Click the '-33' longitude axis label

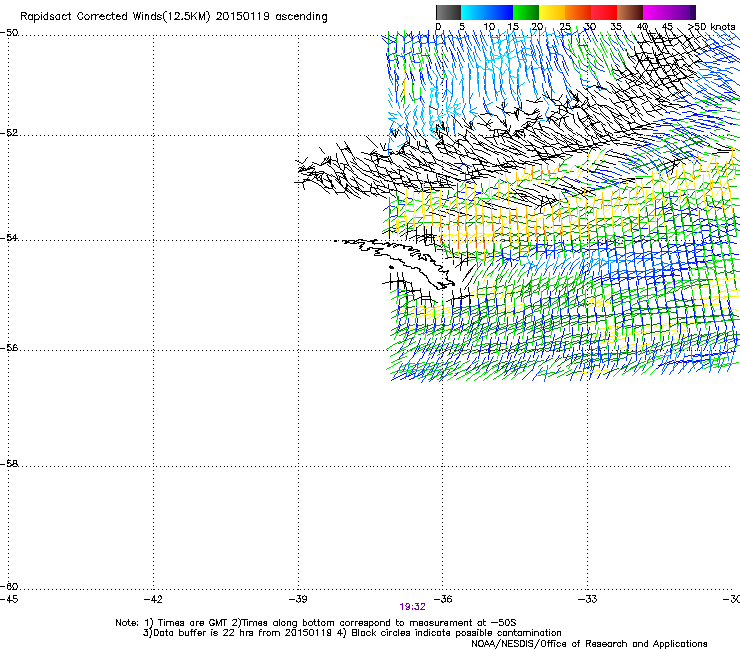coord(588,599)
